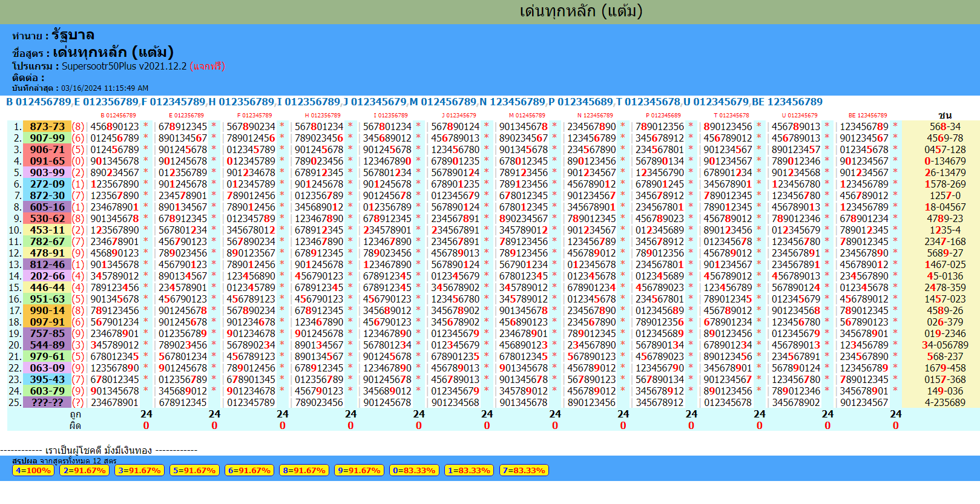Click the Supersootr50Plus v2021.12.2 program name

pyautogui.click(x=124, y=66)
